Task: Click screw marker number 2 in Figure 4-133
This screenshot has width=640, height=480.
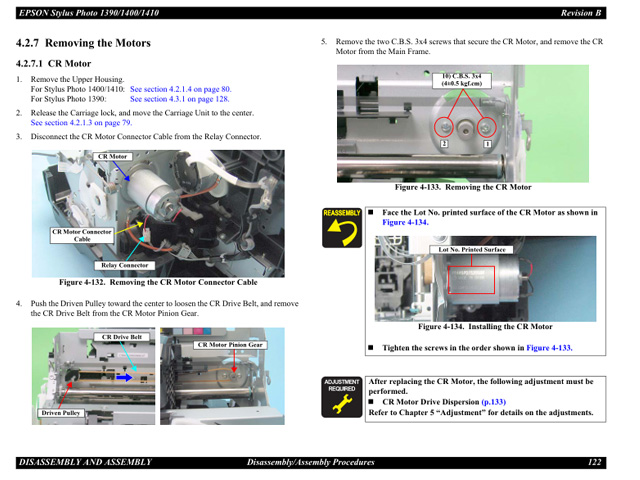Action: tap(443, 145)
